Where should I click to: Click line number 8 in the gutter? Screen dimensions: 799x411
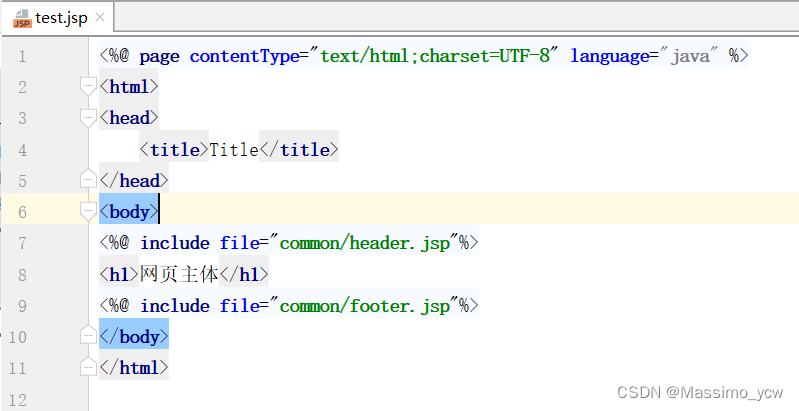[22, 275]
